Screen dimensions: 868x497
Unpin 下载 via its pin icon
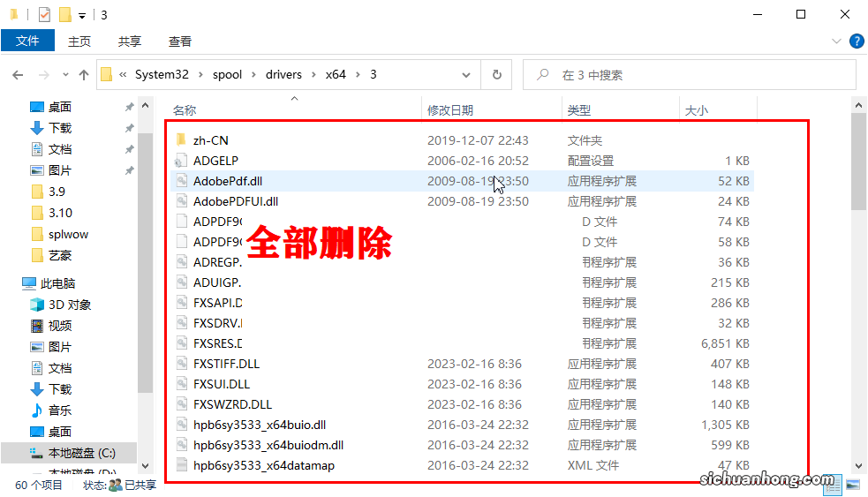coord(129,128)
